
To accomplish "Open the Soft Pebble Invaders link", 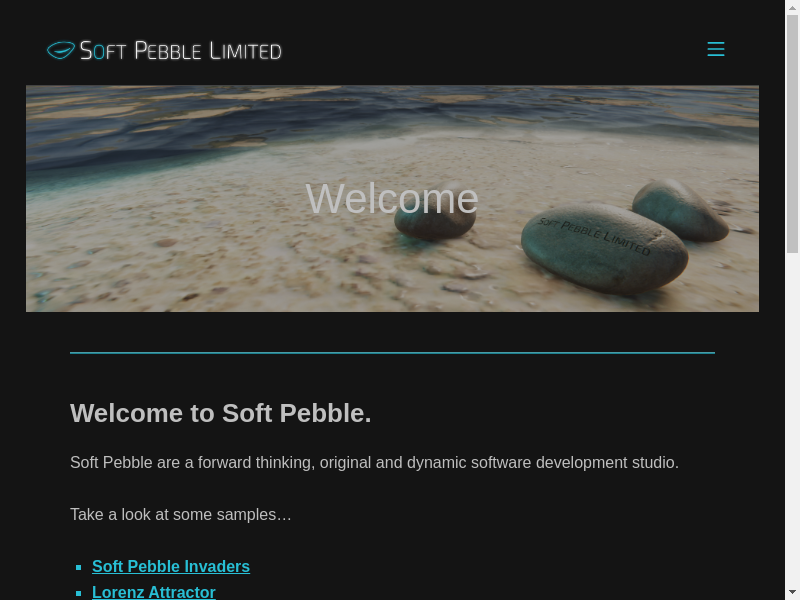I will (171, 566).
